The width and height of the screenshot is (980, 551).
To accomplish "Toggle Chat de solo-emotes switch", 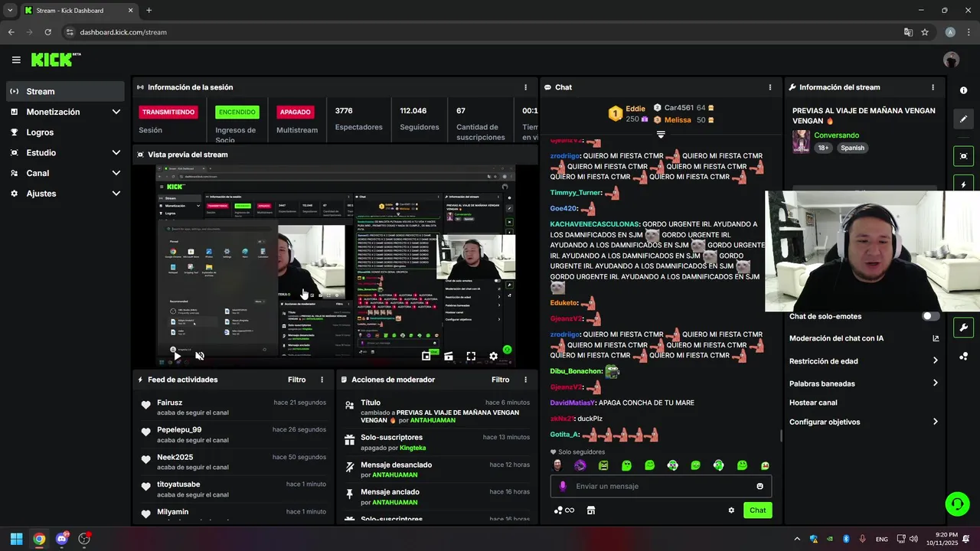I will (x=930, y=316).
